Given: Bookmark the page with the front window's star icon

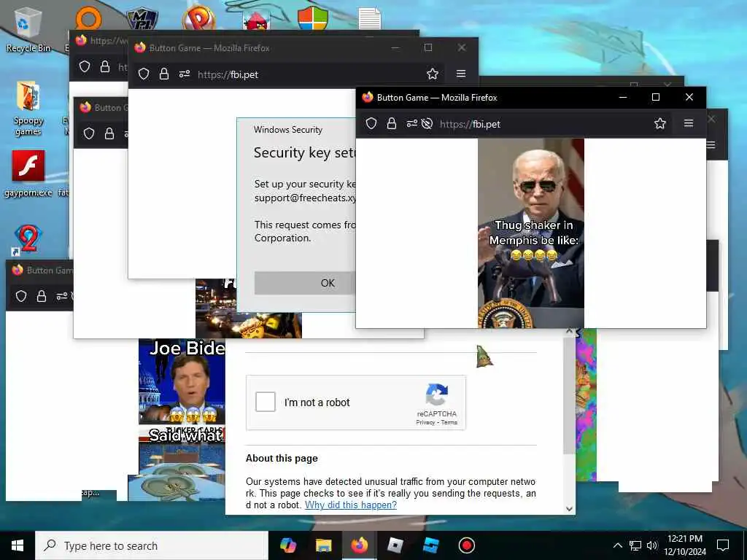Looking at the screenshot, I should pos(659,124).
